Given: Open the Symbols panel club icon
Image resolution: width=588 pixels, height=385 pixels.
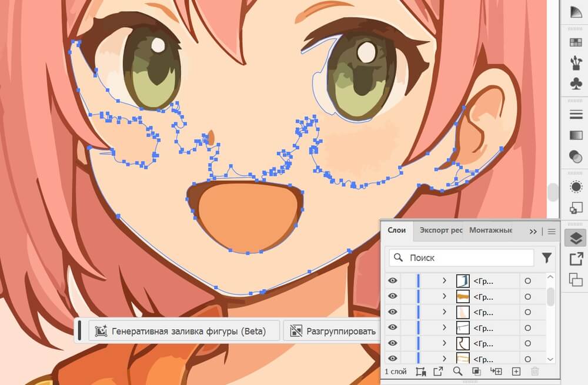Looking at the screenshot, I should pyautogui.click(x=576, y=83).
